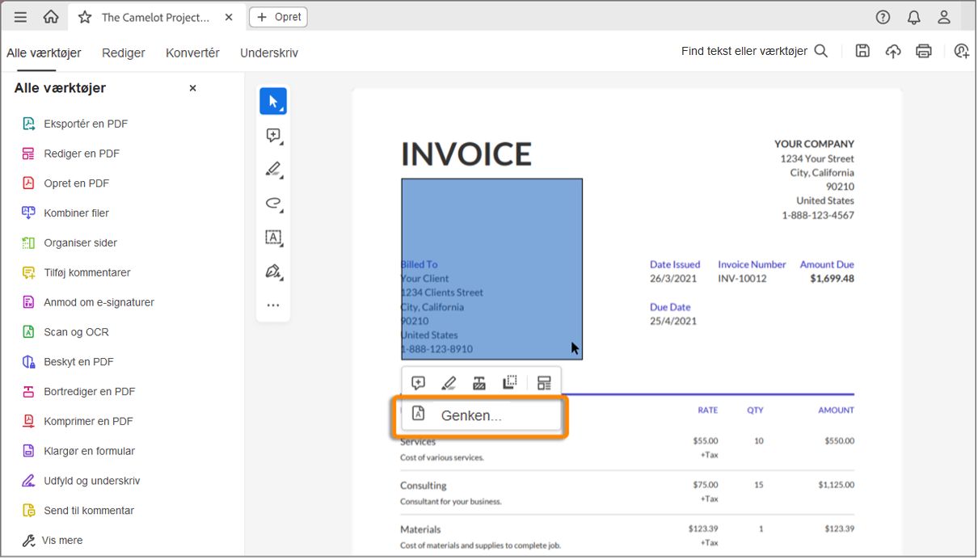
Task: Expand more tools with three dots
Action: click(273, 305)
